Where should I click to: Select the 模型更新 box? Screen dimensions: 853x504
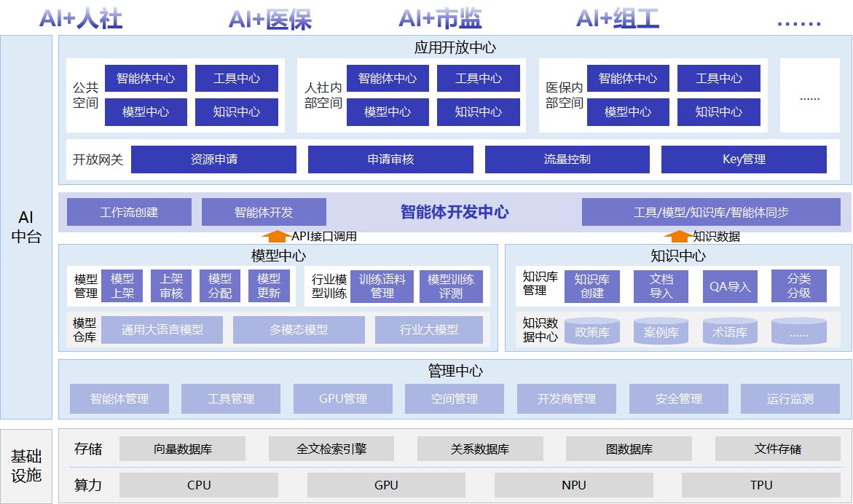point(269,286)
